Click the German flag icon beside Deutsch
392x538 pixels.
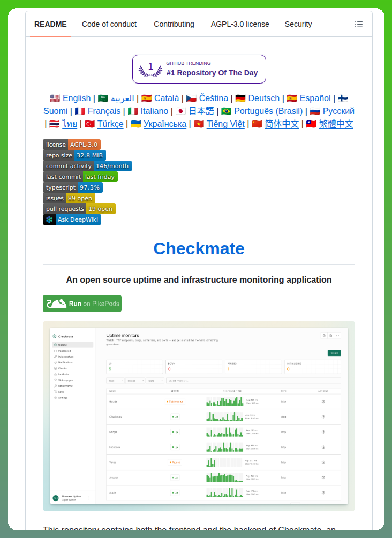(240, 98)
